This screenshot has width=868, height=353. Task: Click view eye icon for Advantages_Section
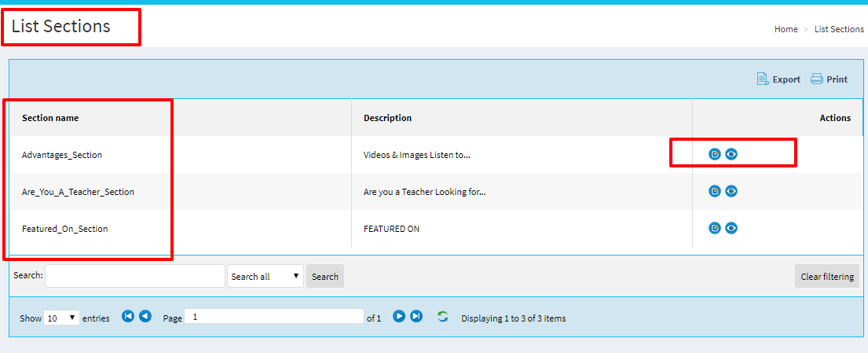731,154
